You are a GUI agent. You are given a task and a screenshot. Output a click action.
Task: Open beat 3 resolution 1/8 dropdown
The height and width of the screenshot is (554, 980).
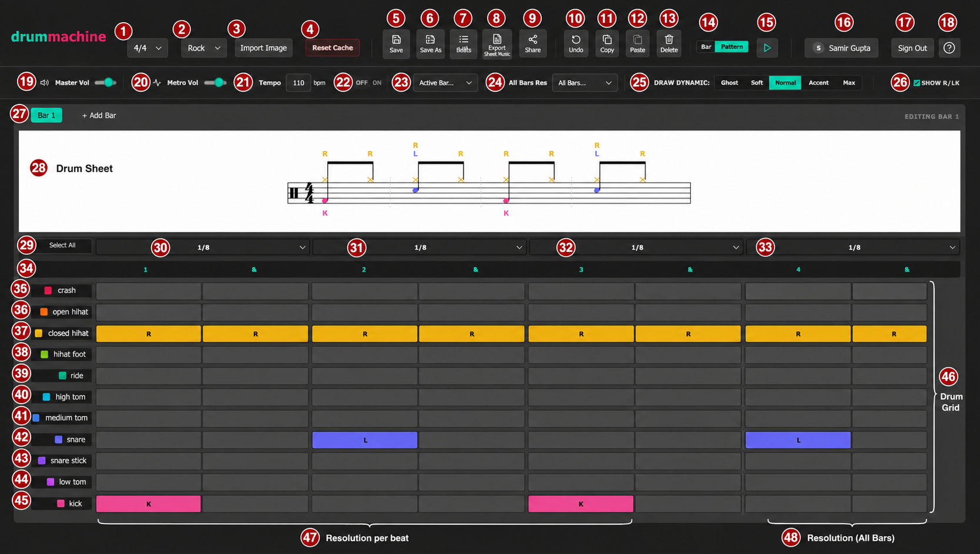[636, 247]
